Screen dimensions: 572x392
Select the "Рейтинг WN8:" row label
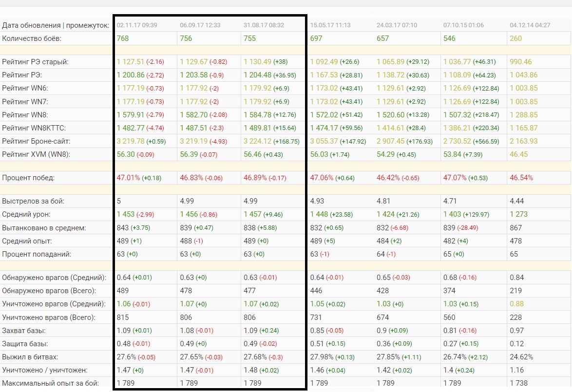pyautogui.click(x=25, y=115)
